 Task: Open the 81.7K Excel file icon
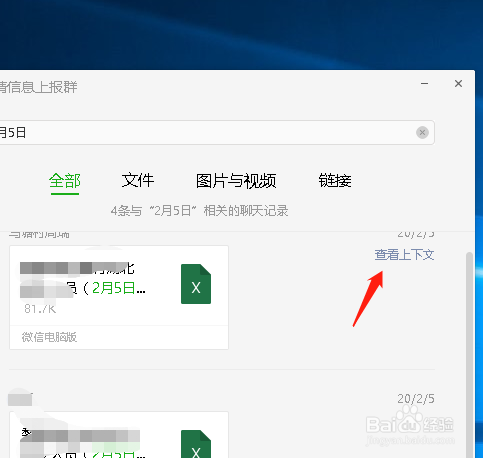point(196,284)
